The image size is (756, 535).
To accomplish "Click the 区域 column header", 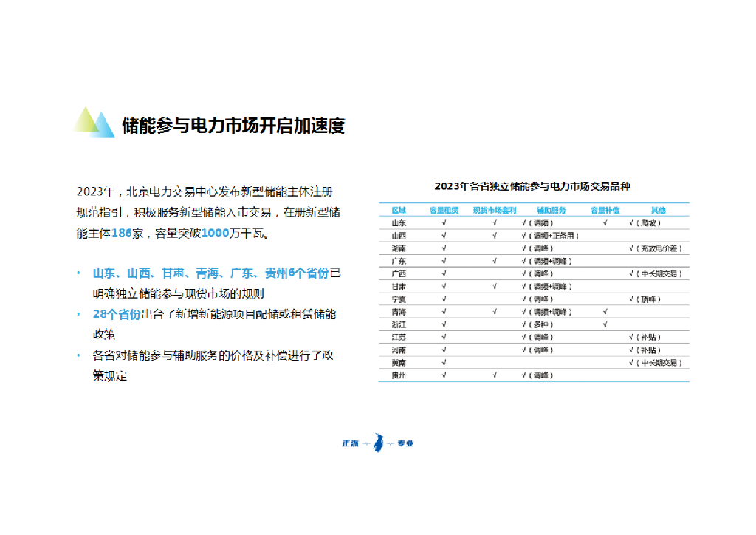I will click(x=399, y=210).
